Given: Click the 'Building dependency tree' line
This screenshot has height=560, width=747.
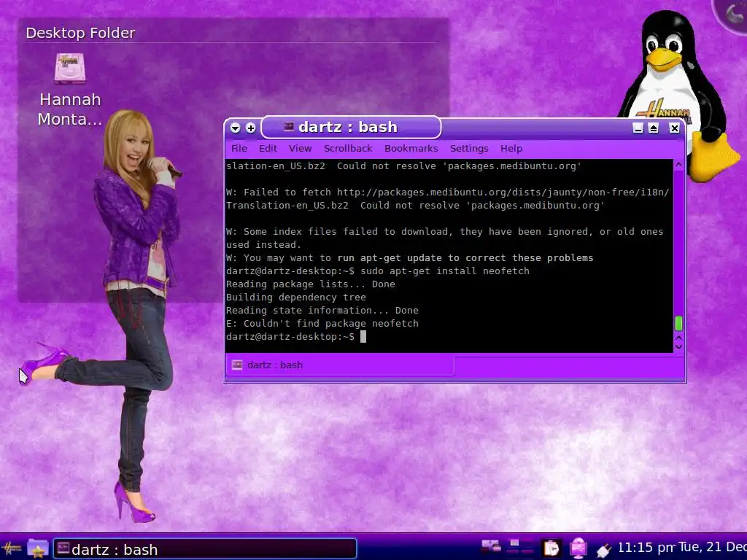Looking at the screenshot, I should coord(296,297).
